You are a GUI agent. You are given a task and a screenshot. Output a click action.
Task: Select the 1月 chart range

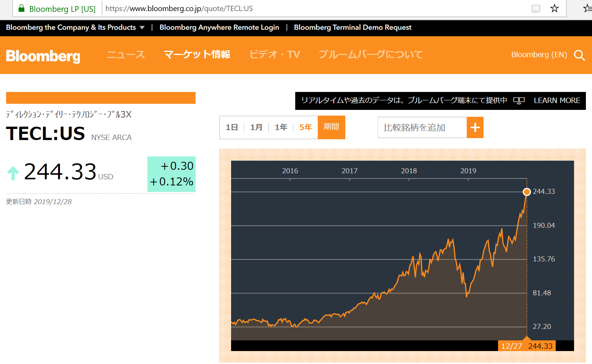coord(256,127)
